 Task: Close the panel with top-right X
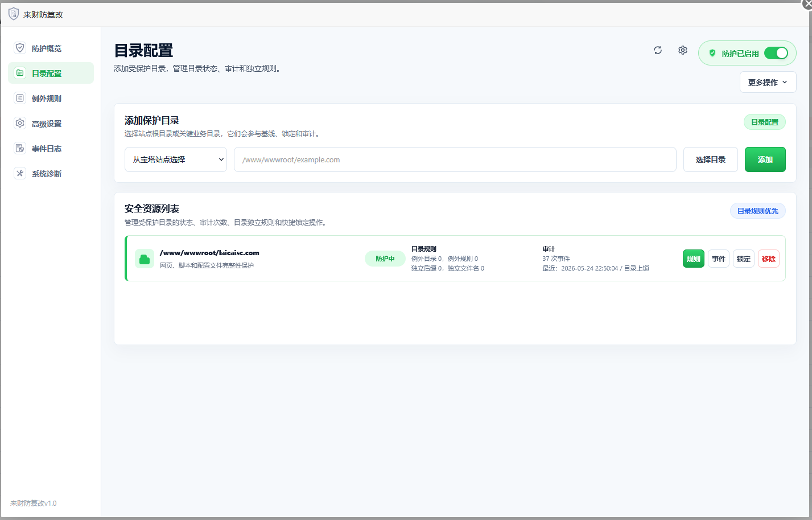[807, 3]
